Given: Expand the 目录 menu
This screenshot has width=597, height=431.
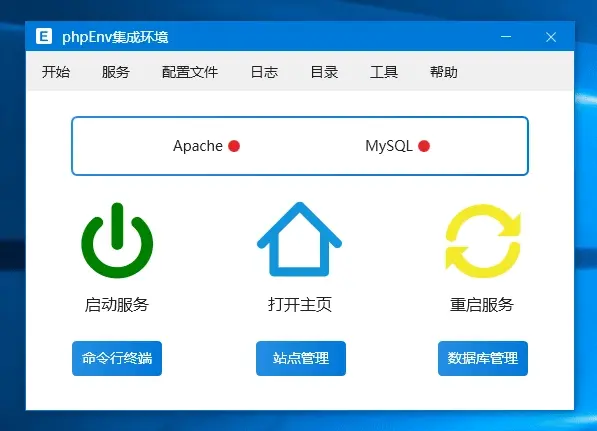Looking at the screenshot, I should (324, 72).
